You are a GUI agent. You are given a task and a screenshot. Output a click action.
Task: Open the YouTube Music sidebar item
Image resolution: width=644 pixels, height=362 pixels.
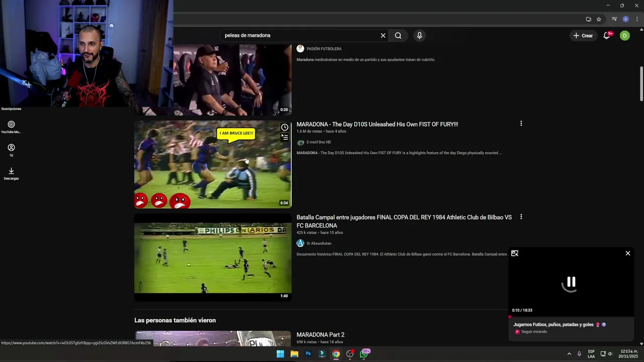tap(11, 127)
